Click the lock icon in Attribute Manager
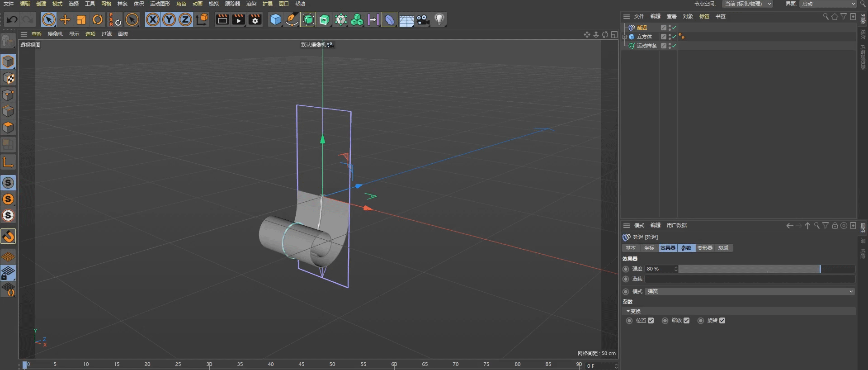Image resolution: width=868 pixels, height=370 pixels. 835,225
